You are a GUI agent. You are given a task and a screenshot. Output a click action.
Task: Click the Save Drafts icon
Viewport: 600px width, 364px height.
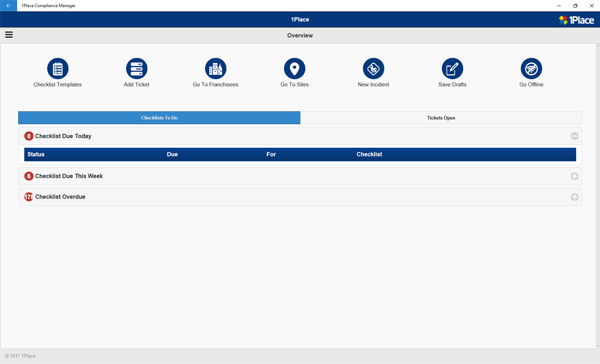[452, 69]
